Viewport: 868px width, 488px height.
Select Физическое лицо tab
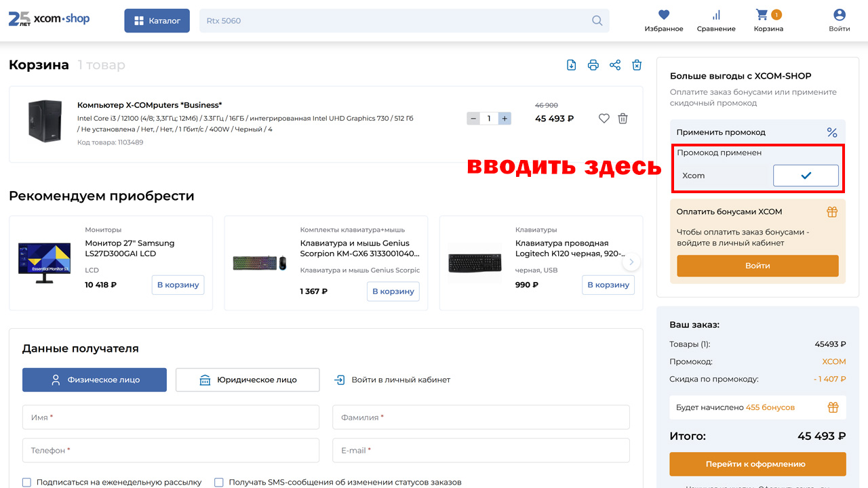(94, 380)
